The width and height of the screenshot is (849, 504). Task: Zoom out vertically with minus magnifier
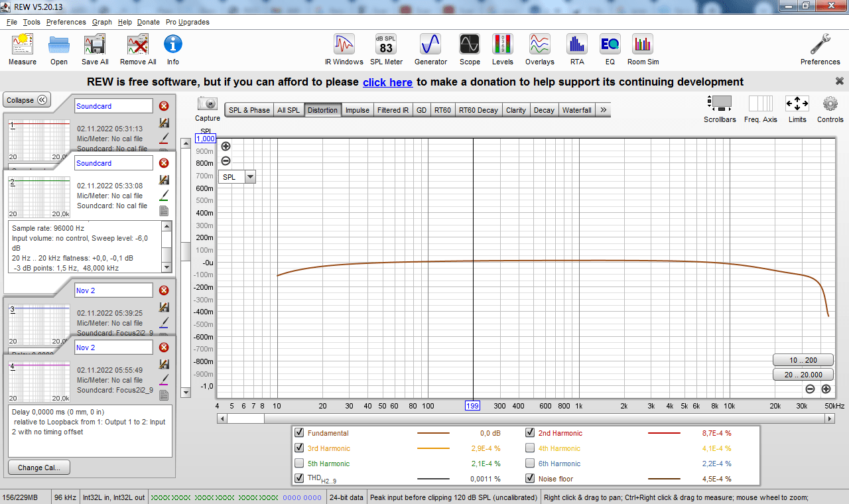click(x=226, y=160)
